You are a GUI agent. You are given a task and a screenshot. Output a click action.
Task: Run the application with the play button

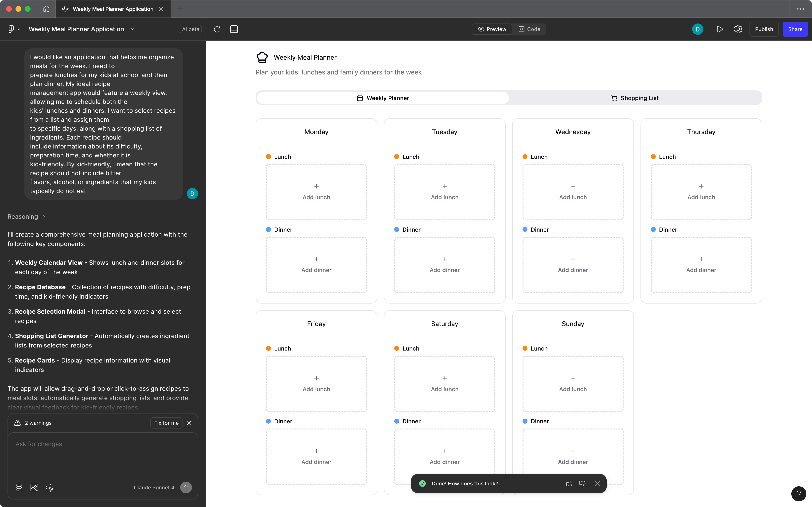pos(720,29)
